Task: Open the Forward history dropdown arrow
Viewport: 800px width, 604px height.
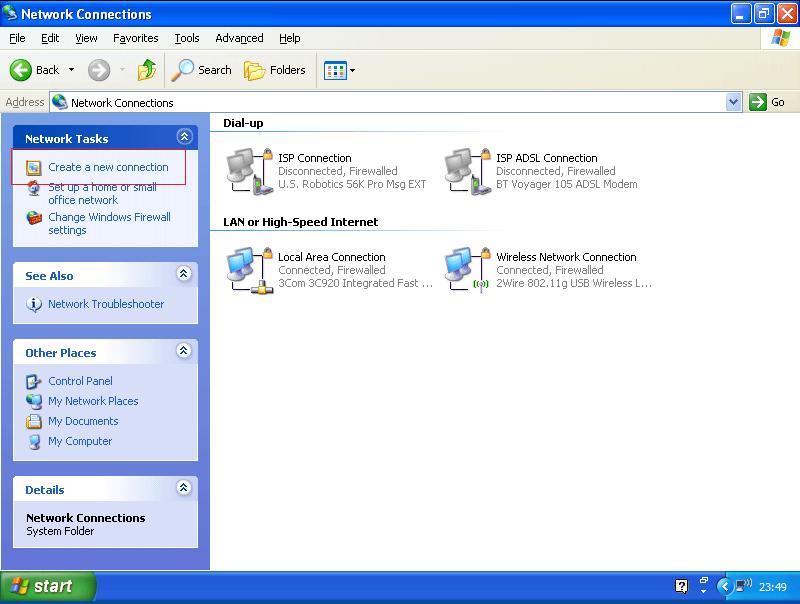Action: [x=122, y=70]
